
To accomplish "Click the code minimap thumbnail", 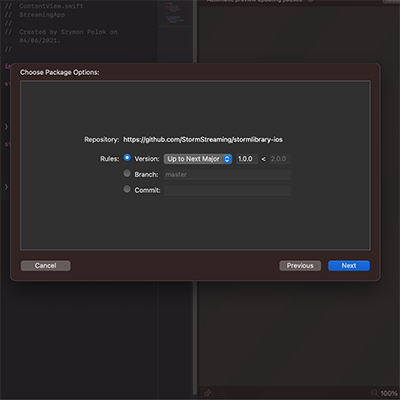I will pos(174,13).
